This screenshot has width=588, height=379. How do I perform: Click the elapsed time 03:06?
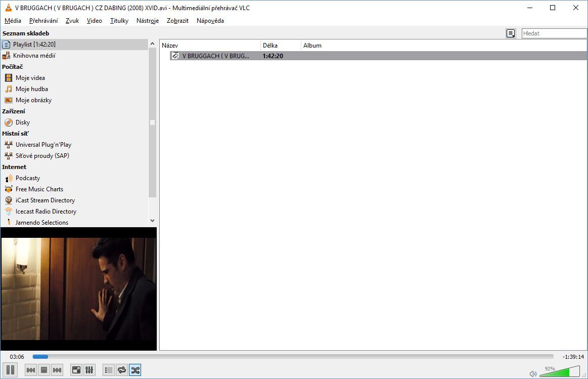click(x=17, y=357)
